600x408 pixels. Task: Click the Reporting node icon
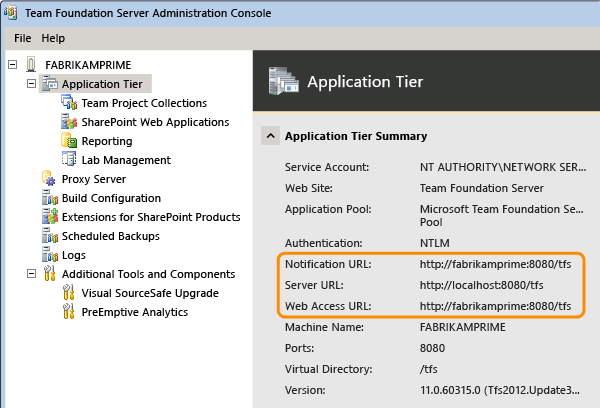coord(69,141)
